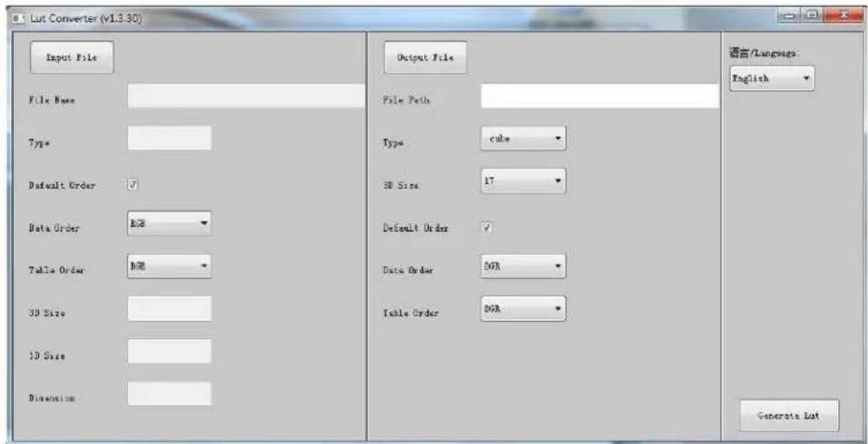
Task: Click the 'File Path' label text
Action: pyautogui.click(x=406, y=101)
